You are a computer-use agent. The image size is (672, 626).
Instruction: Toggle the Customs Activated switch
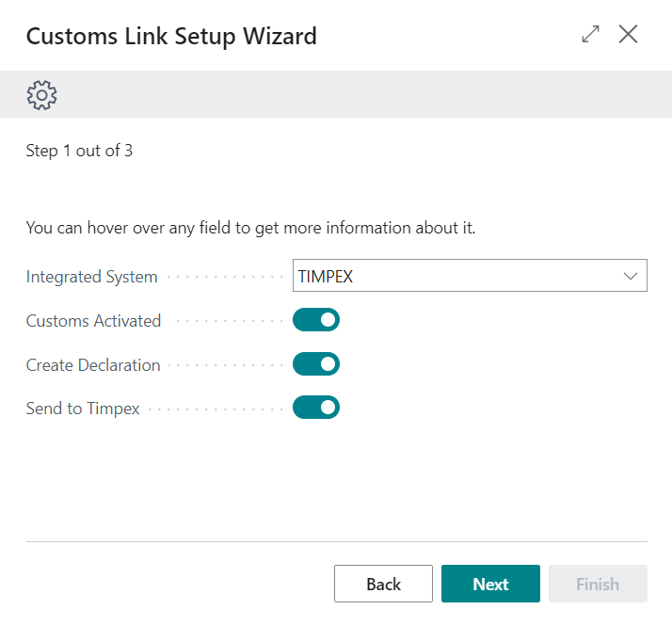tap(315, 321)
